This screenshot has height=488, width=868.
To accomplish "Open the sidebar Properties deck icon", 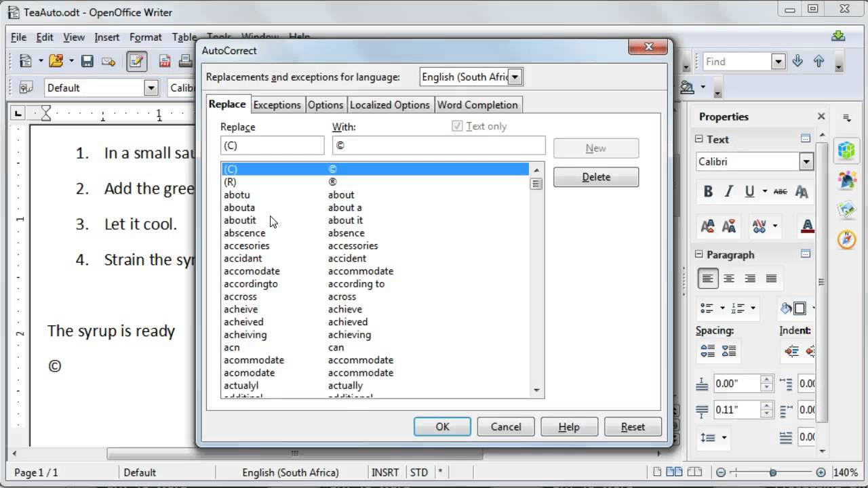I will [x=846, y=150].
